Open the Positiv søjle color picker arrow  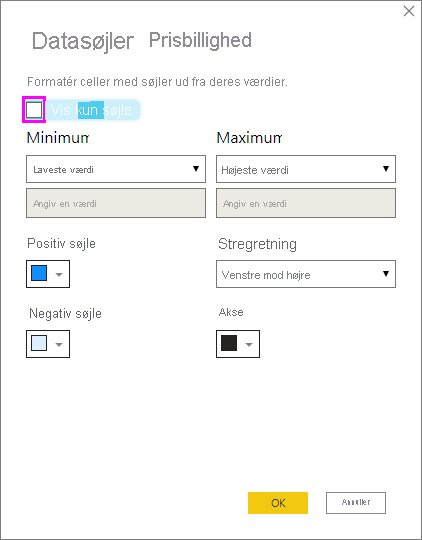tap(59, 274)
